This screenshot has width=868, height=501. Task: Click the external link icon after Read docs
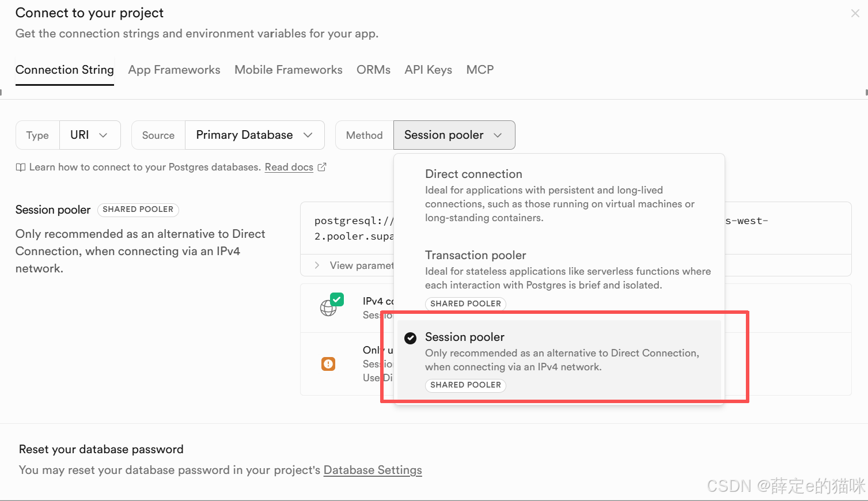[x=322, y=167]
